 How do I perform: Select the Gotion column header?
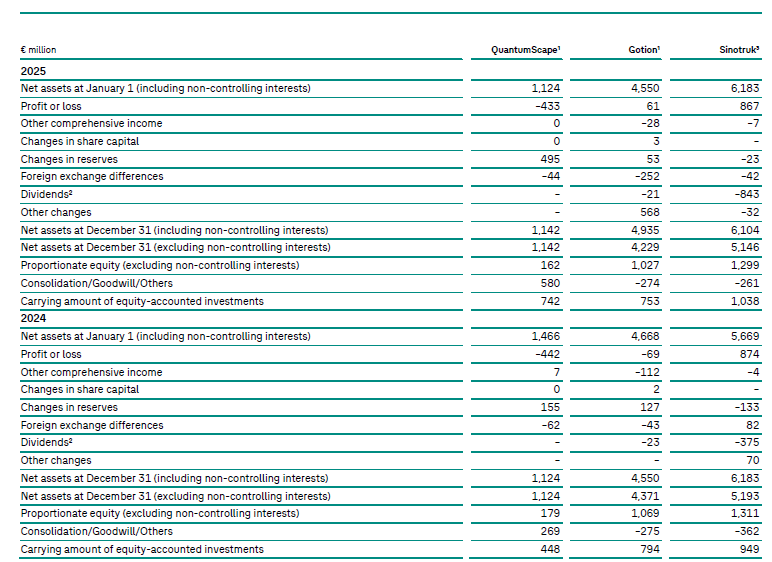(642, 49)
